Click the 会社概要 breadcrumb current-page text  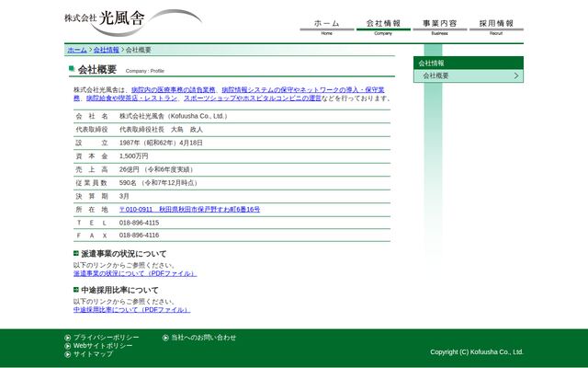[x=139, y=50]
